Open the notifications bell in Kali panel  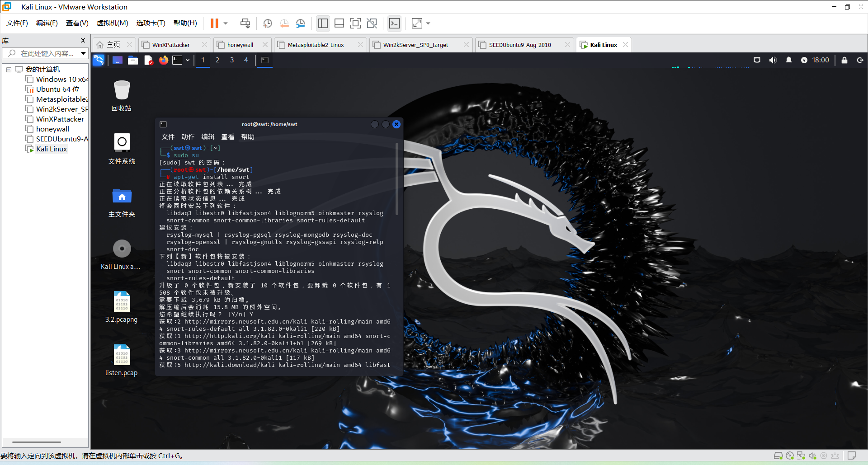point(789,60)
